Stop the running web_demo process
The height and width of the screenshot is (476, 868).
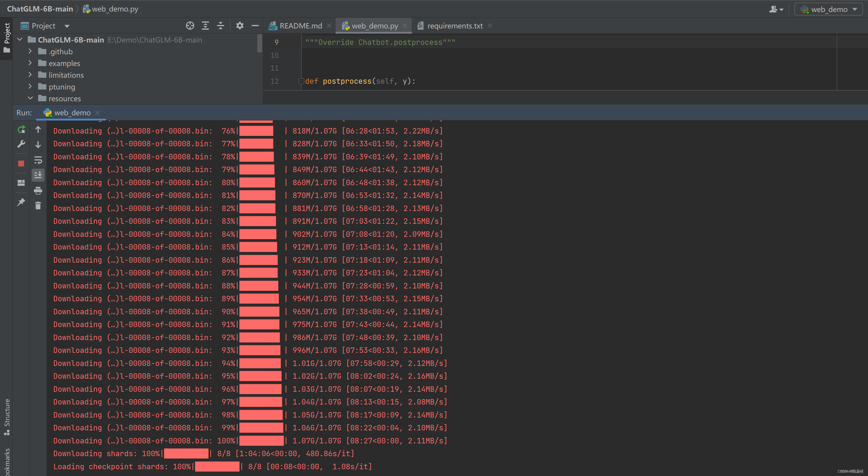click(x=21, y=164)
